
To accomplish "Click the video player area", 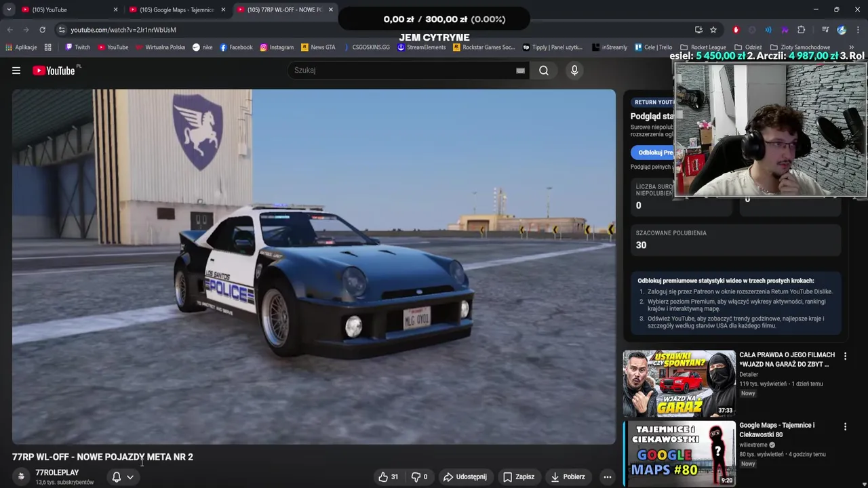I will (313, 267).
